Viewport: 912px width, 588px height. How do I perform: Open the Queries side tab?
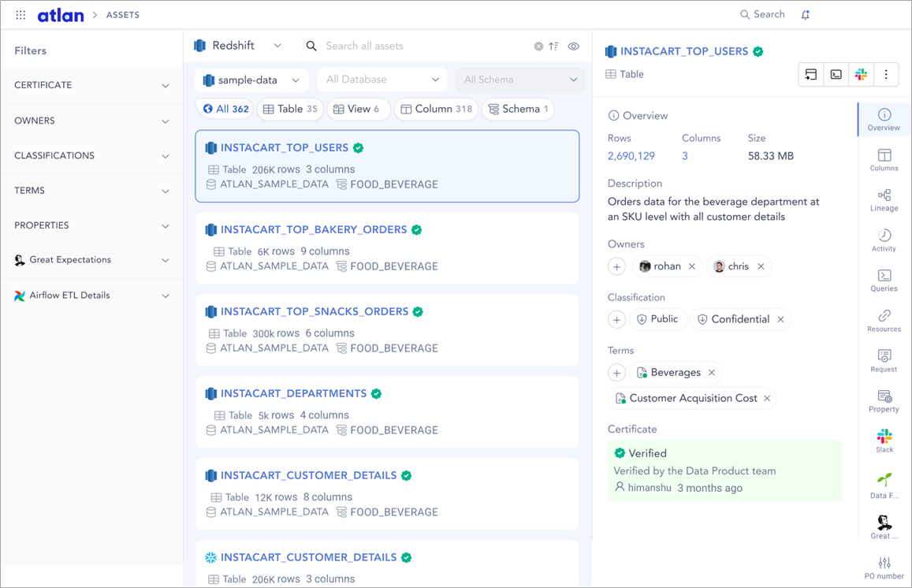884,281
